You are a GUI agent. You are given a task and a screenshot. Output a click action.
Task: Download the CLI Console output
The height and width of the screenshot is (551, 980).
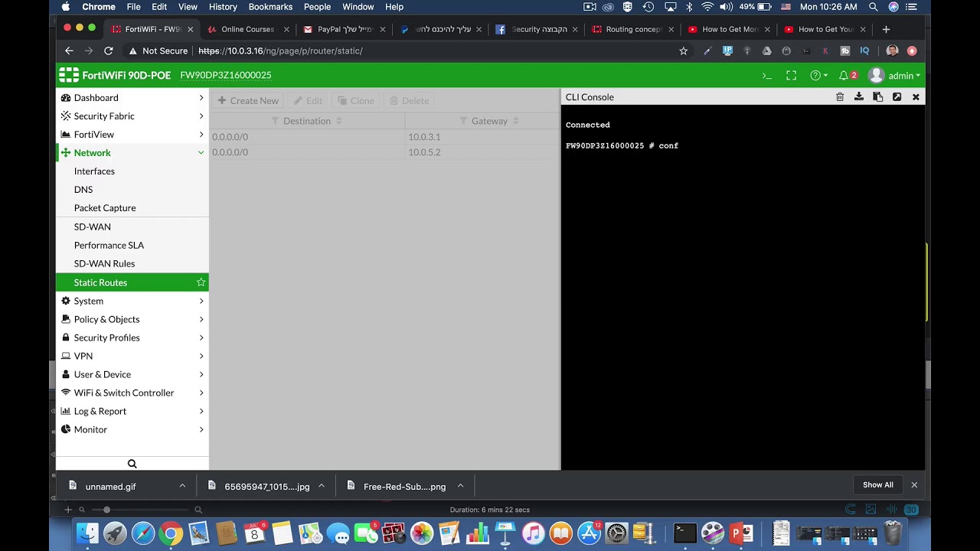click(x=859, y=97)
